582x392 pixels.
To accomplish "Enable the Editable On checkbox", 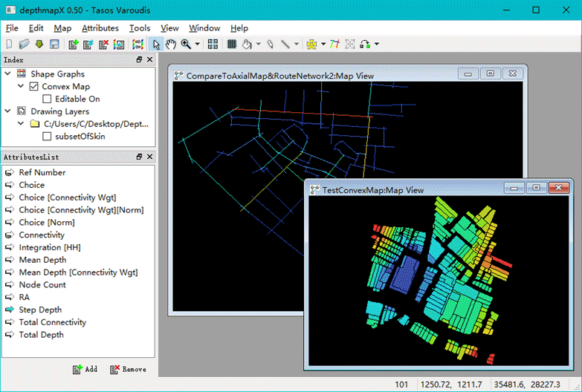I will tap(48, 99).
